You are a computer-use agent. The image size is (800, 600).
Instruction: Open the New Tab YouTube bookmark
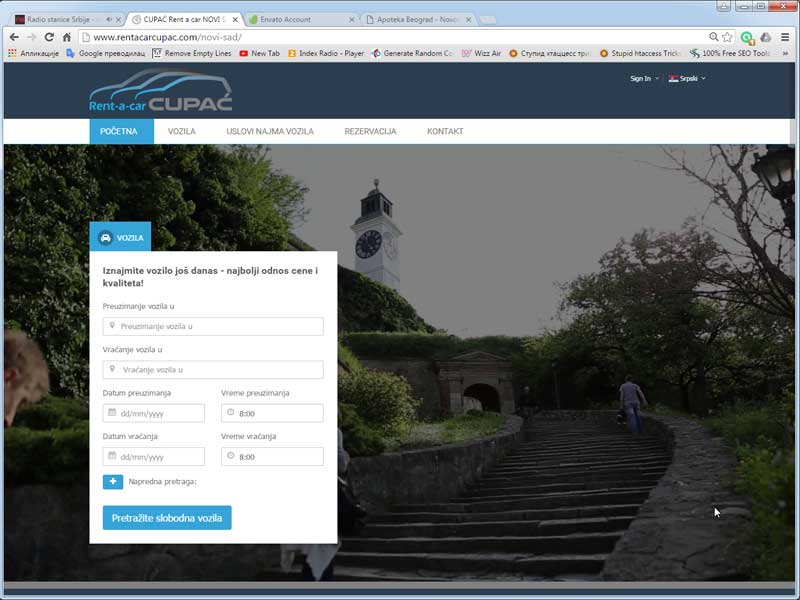[x=260, y=53]
